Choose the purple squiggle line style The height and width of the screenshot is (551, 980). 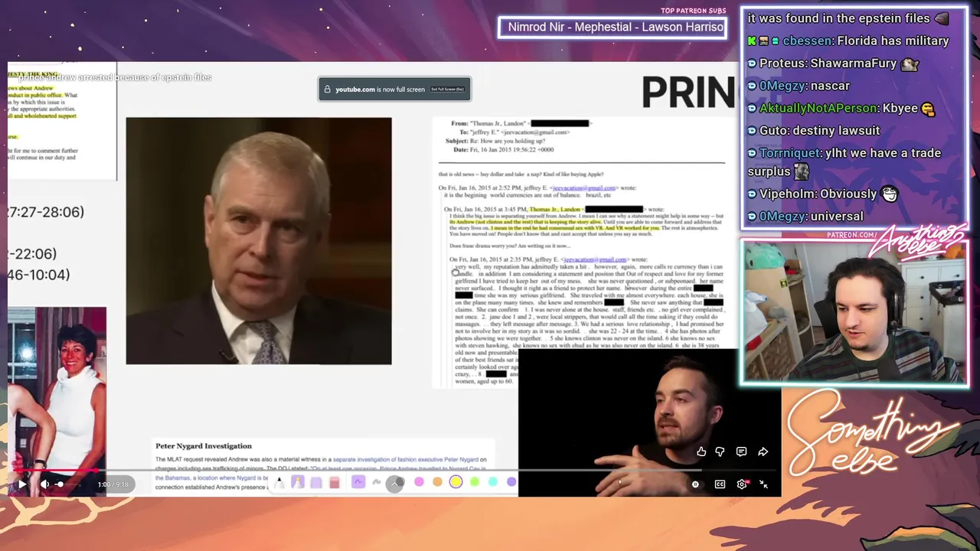tap(358, 481)
